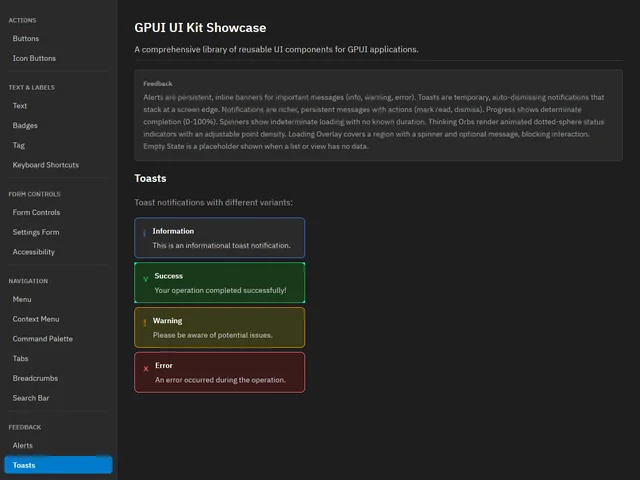
Task: Click 'Toast notifications with different variants:' text
Action: [213, 202]
